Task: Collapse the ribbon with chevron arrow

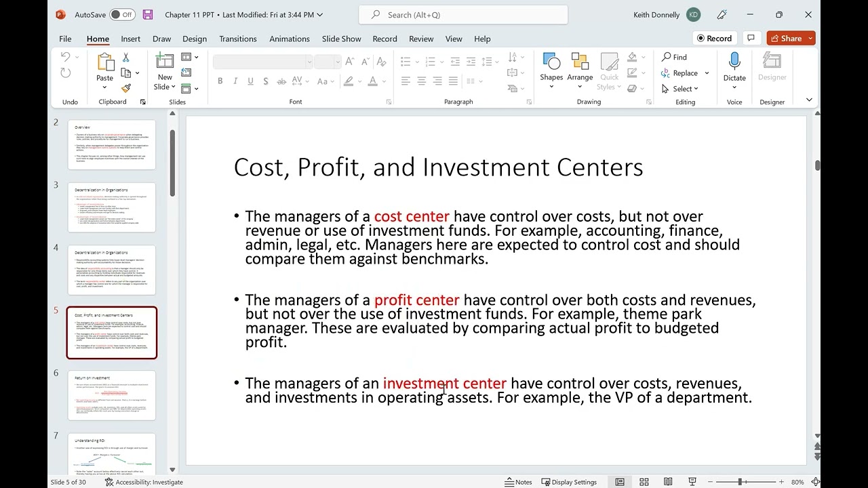Action: [809, 100]
